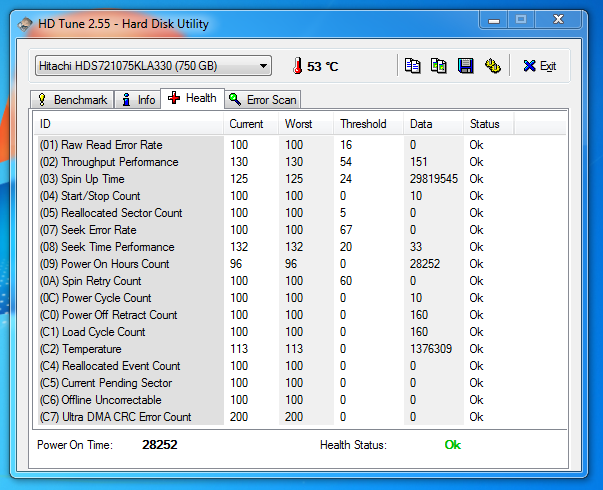Click the HD Tune title bar icon
Screen dimensions: 603x490
tap(24, 24)
